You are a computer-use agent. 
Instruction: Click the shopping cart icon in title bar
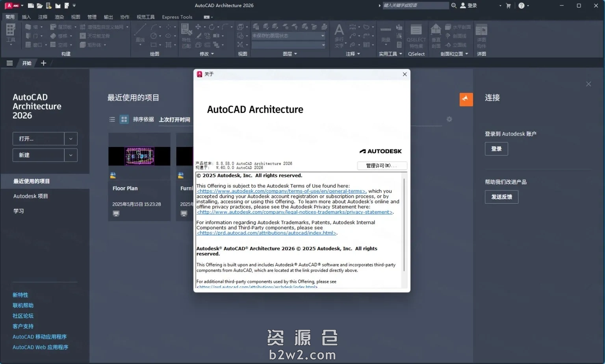pyautogui.click(x=508, y=6)
